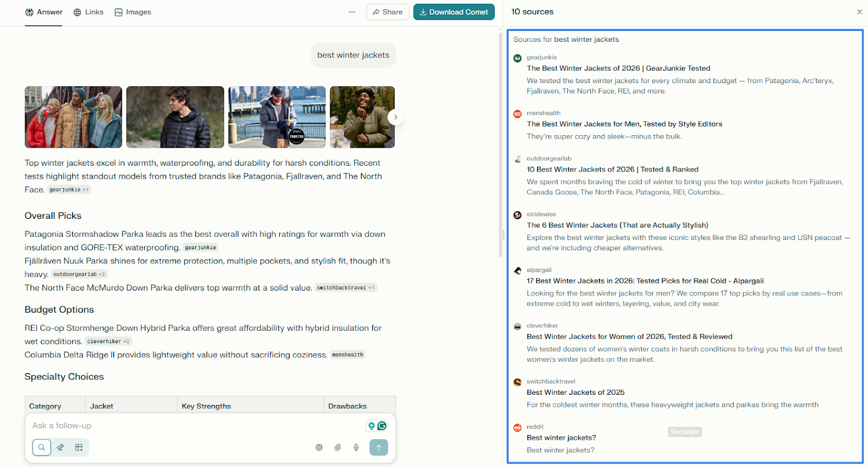Click the cleverhiker favicon in sources
The width and height of the screenshot is (868, 467).
(518, 326)
